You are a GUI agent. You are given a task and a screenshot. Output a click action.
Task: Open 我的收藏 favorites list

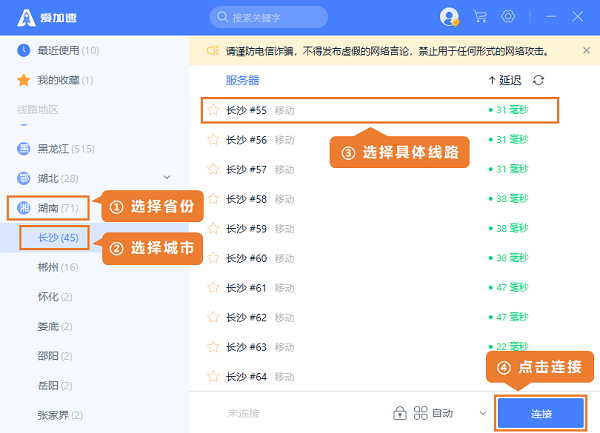(64, 80)
